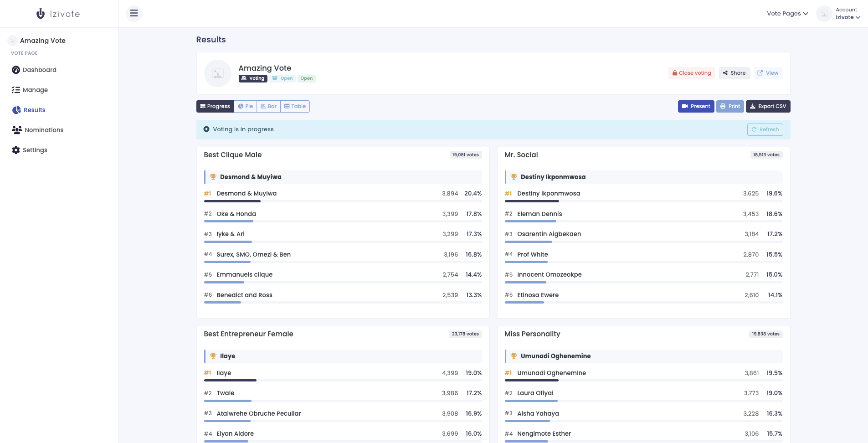This screenshot has height=443, width=868.
Task: Open Nominations in the sidebar
Action: click(38, 130)
